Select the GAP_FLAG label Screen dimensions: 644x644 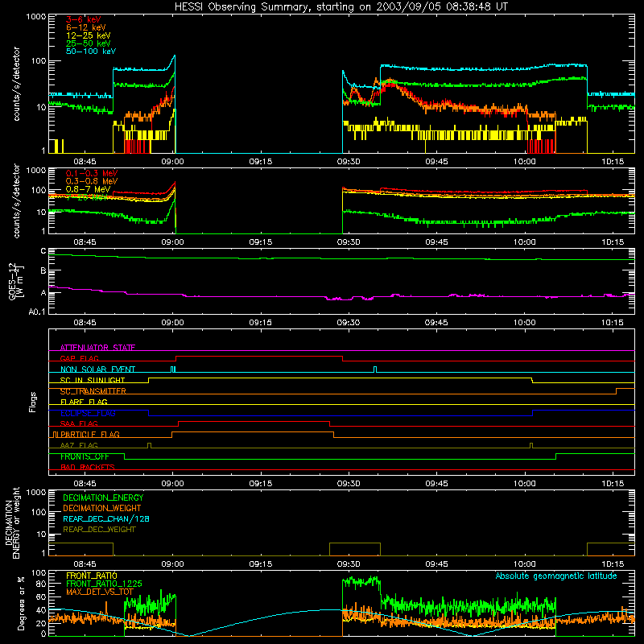pos(79,358)
